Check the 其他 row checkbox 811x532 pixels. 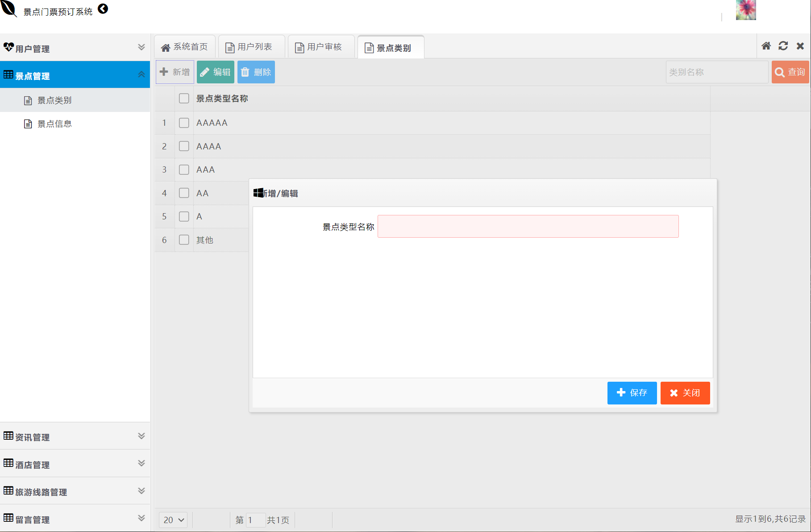pos(184,240)
